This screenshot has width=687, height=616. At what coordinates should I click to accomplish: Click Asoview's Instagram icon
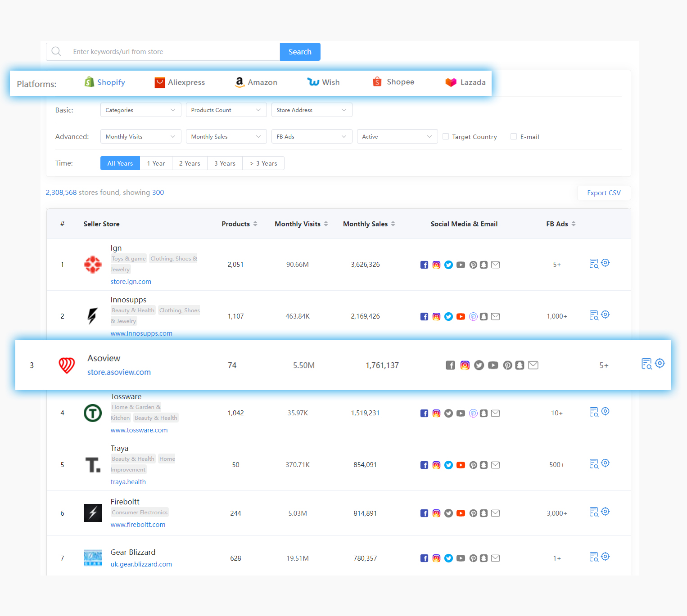click(465, 365)
